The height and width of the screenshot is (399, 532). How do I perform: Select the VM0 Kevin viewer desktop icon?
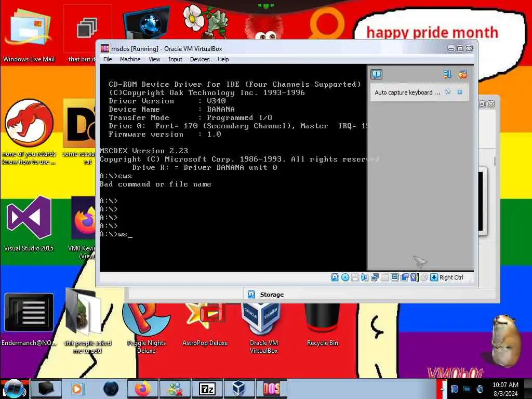pos(83,228)
